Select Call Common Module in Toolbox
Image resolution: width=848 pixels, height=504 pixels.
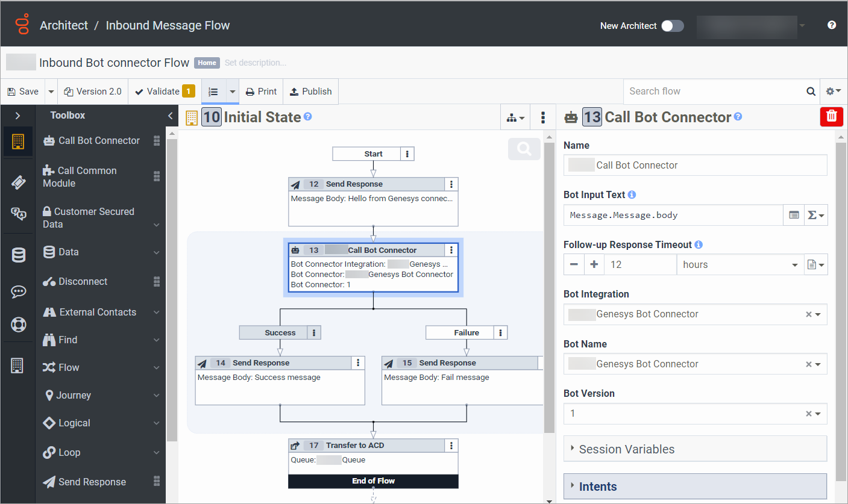(101, 177)
